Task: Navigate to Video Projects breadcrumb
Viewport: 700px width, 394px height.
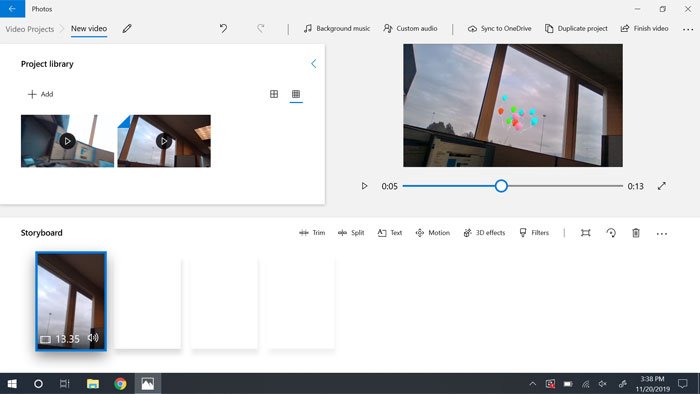Action: click(29, 29)
